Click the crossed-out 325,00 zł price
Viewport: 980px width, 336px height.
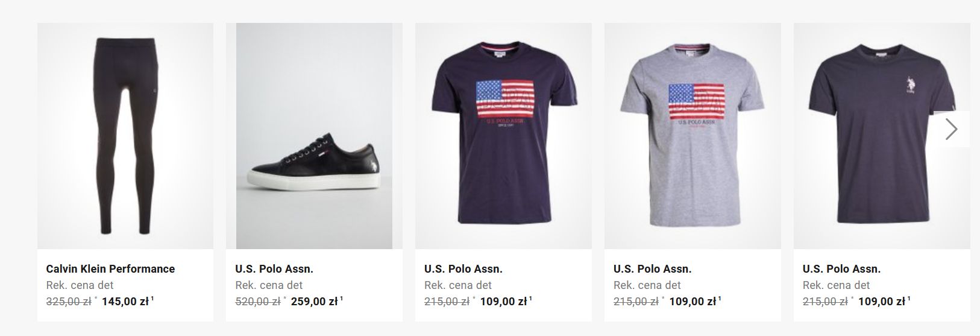[69, 302]
